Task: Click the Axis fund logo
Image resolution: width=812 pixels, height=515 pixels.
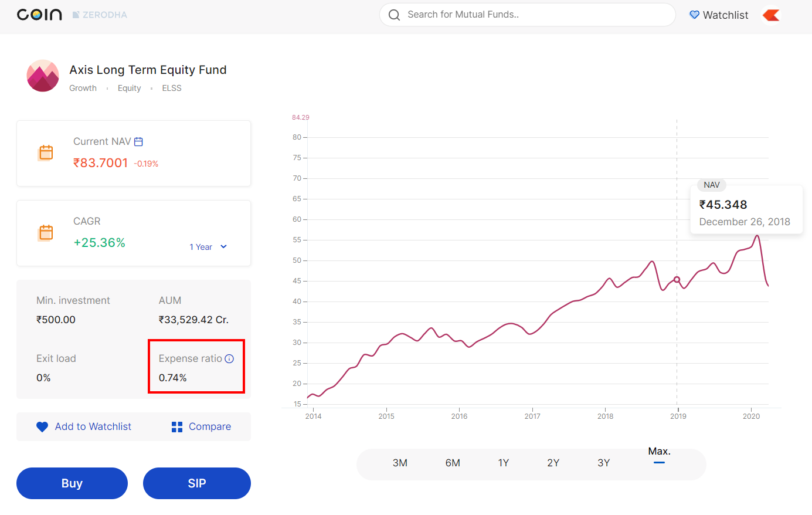Action: pos(43,76)
